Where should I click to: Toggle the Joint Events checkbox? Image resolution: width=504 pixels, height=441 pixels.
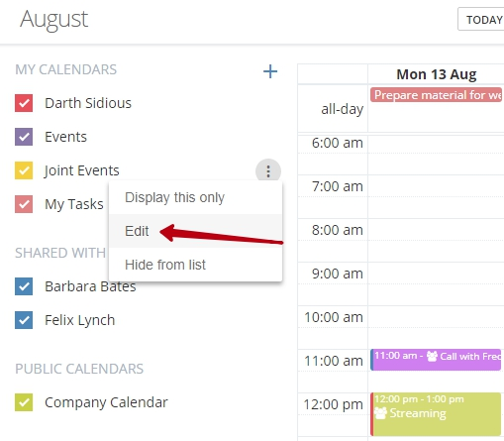[24, 170]
